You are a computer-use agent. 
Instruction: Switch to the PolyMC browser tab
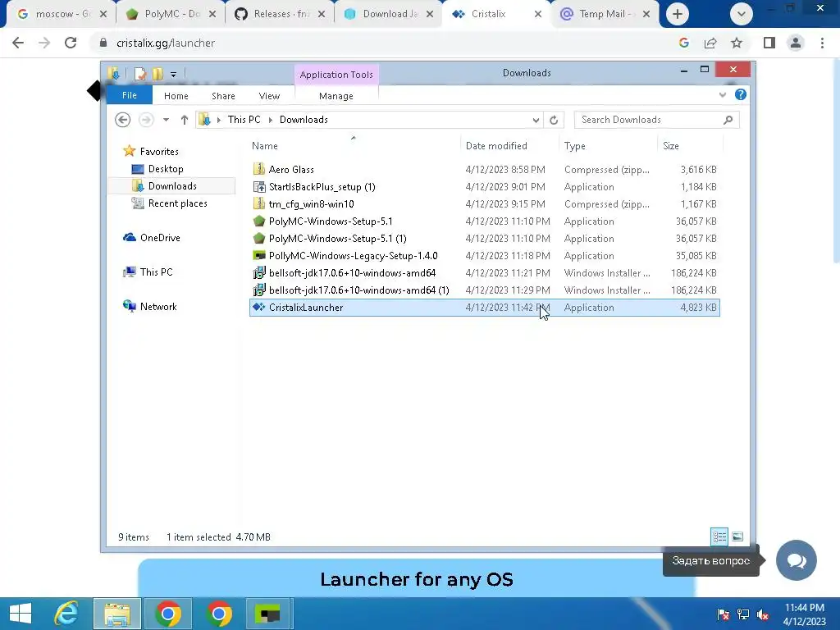(x=171, y=14)
